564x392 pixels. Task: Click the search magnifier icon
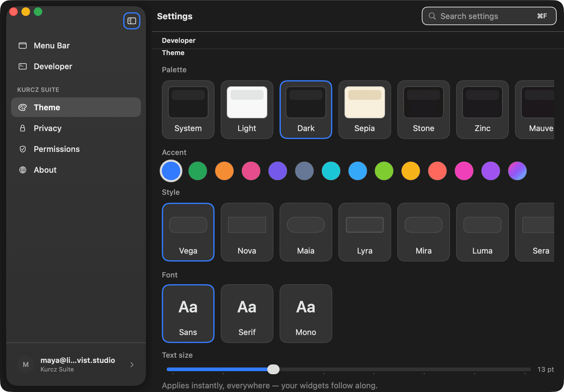point(432,16)
